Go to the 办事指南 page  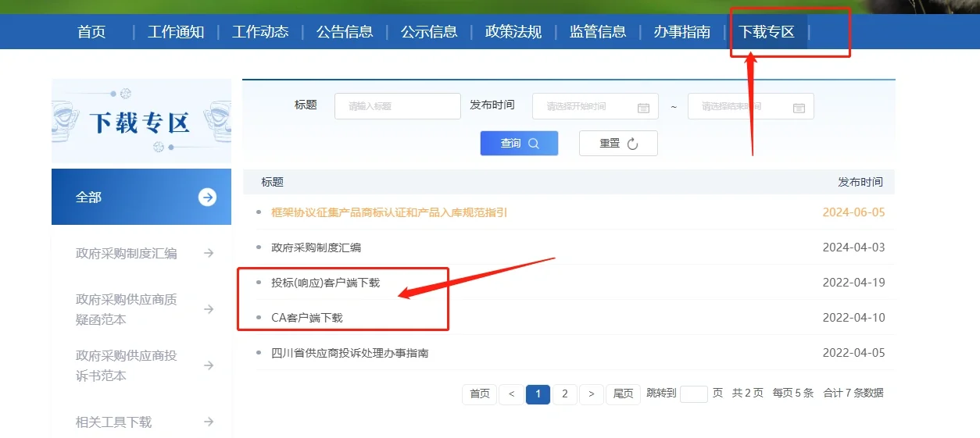tap(682, 32)
